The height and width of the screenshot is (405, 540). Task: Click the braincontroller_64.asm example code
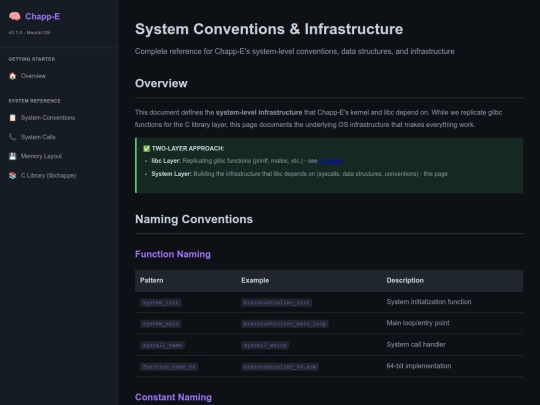[x=280, y=367]
